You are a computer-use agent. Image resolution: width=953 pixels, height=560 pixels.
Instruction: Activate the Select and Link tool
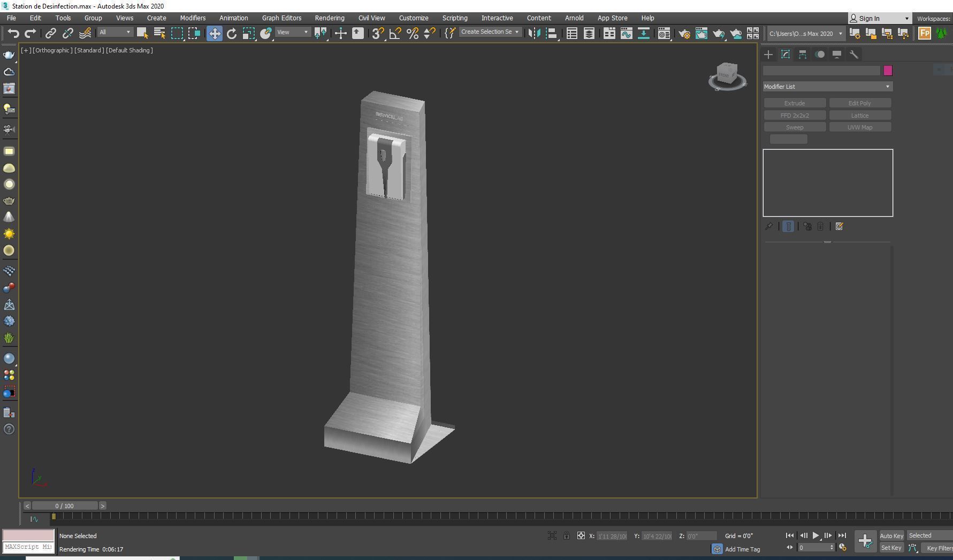(x=50, y=33)
